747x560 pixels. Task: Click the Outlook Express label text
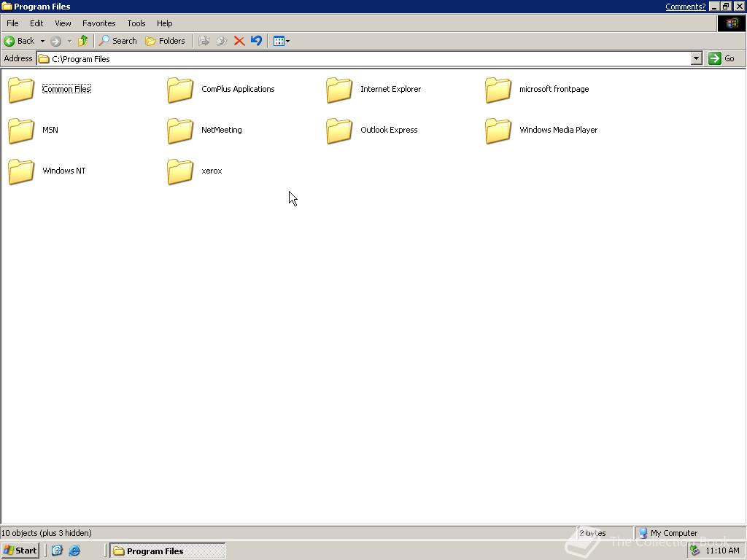389,130
